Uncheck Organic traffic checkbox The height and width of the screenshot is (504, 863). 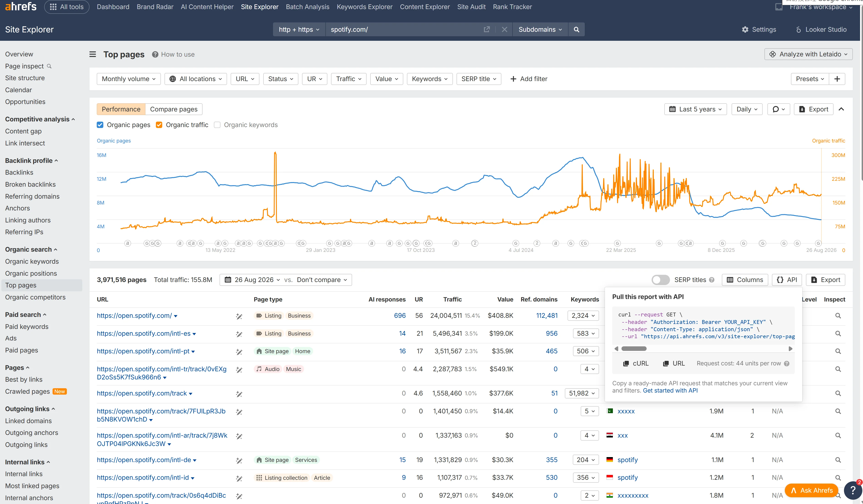pos(159,125)
